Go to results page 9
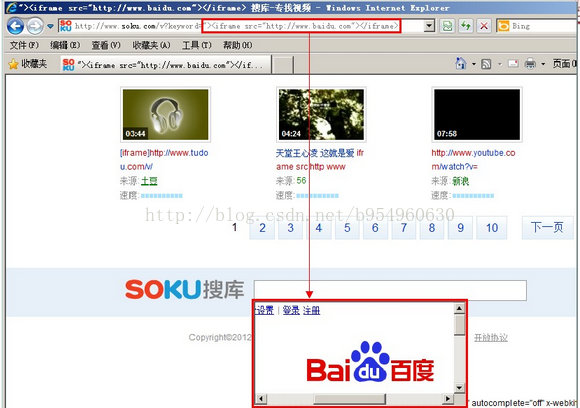This screenshot has width=580, height=408. point(460,227)
